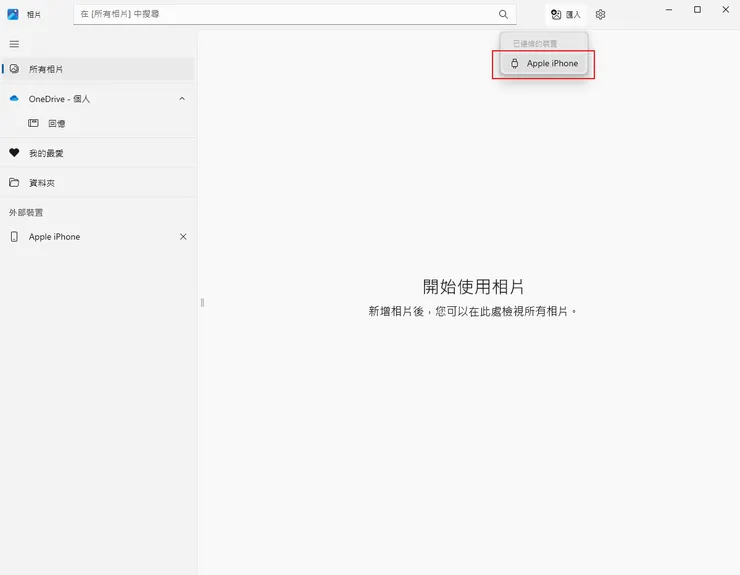Click the heart icon beside 我的最愛
The width and height of the screenshot is (740, 575).
[14, 152]
